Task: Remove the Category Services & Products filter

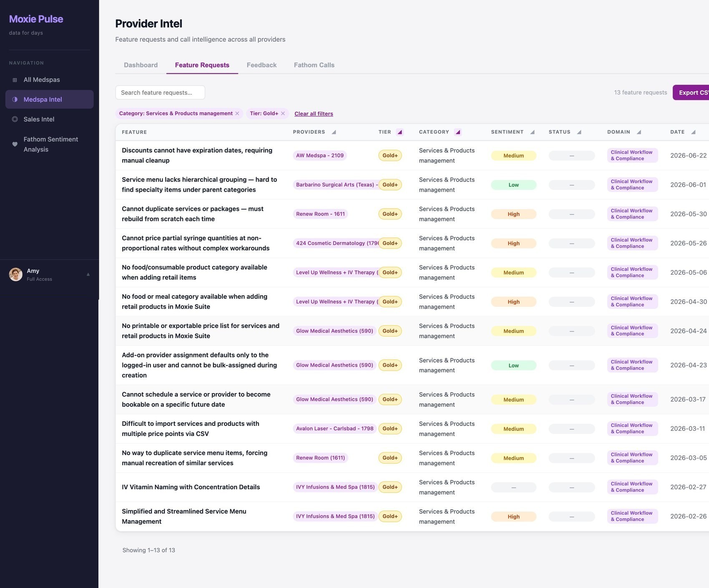Action: coord(237,113)
